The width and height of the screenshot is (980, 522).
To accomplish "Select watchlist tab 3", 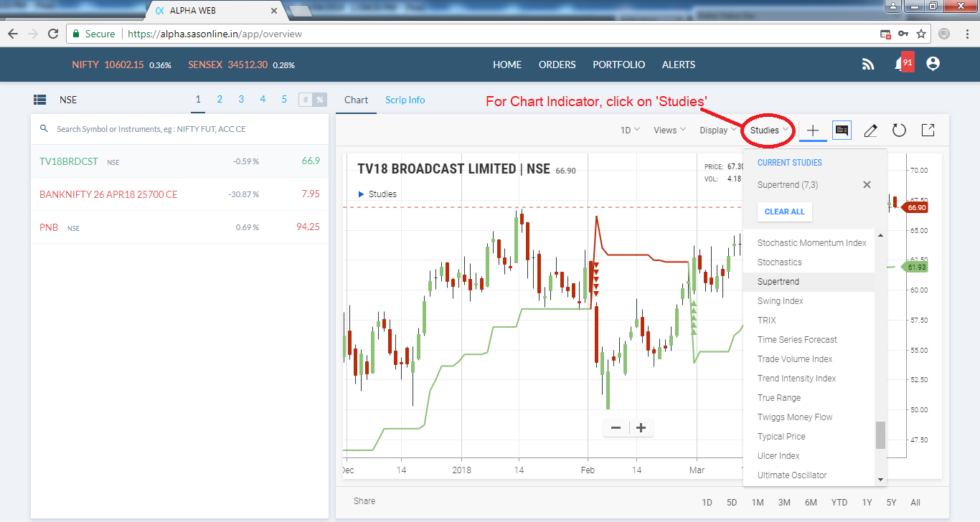I will 241,100.
